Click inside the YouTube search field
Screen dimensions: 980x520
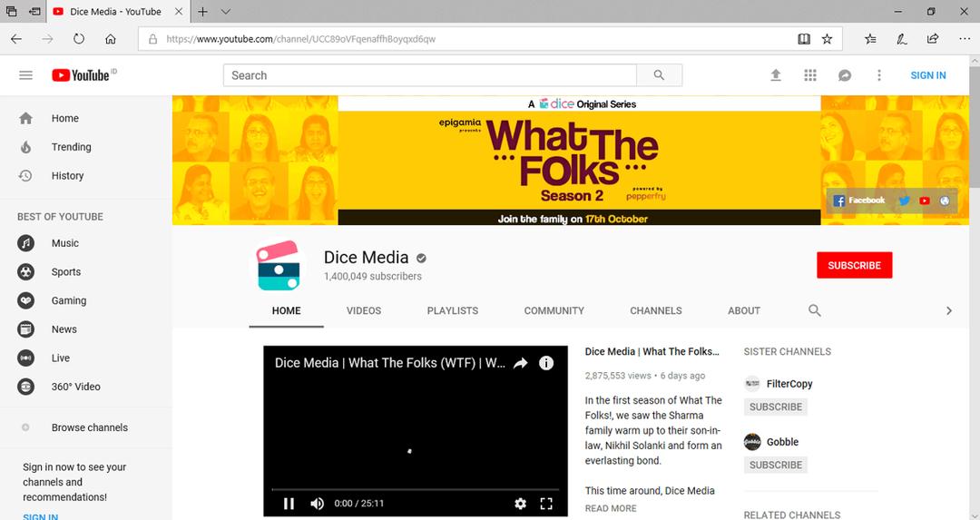point(430,75)
